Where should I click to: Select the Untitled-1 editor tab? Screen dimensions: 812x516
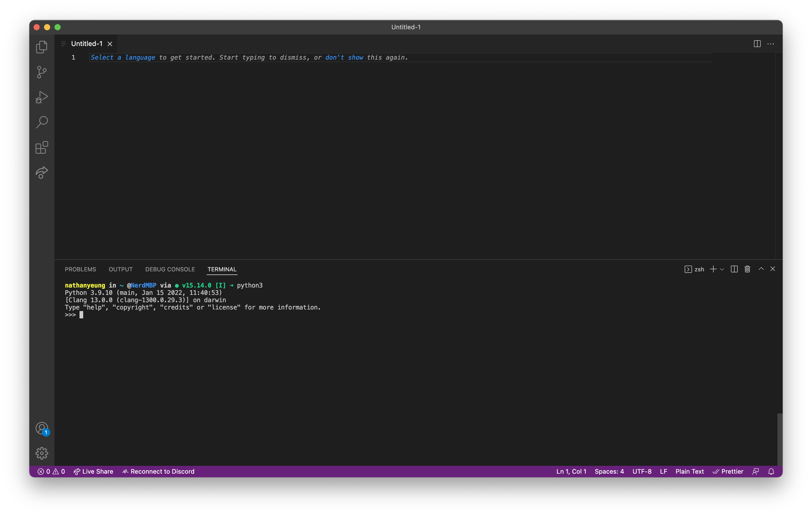point(87,44)
